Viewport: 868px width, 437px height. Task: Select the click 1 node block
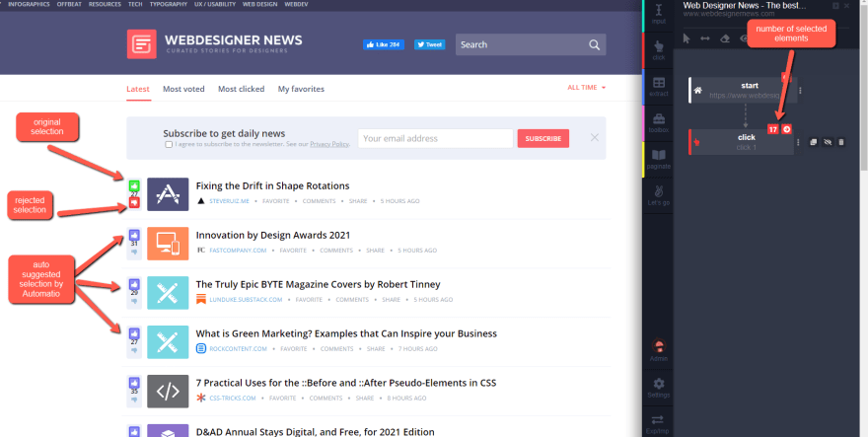[x=741, y=142]
